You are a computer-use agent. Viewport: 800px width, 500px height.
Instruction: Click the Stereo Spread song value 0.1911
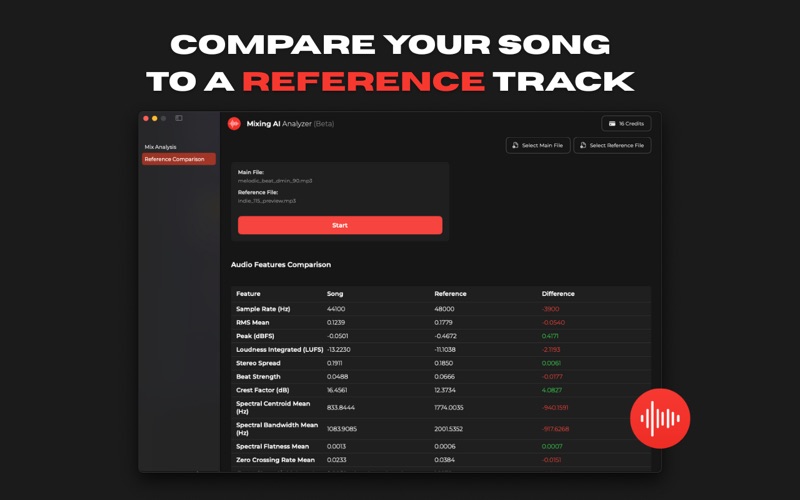(335, 363)
